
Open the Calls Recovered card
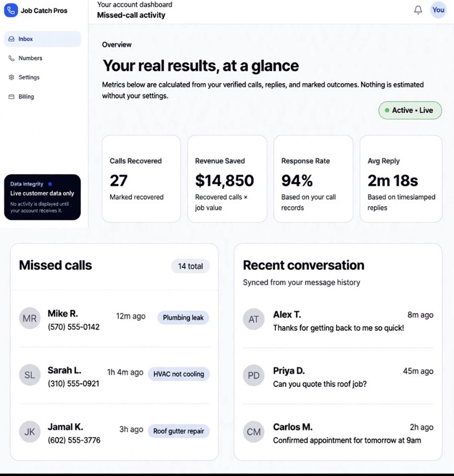[x=142, y=179]
